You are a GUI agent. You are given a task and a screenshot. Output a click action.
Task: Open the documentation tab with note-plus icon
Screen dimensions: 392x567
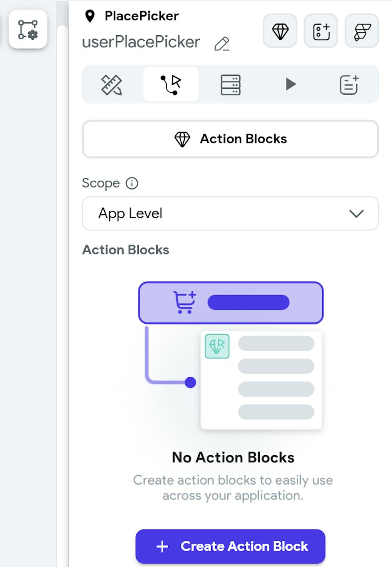349,84
